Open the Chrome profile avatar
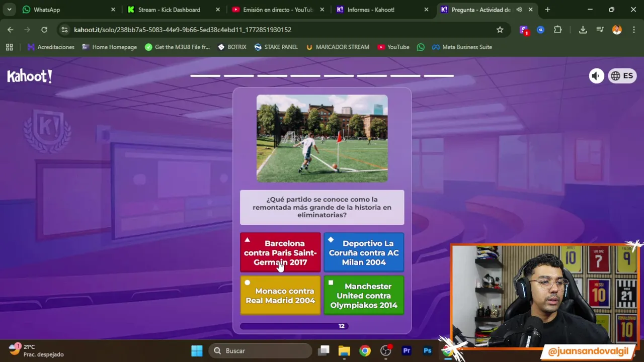The image size is (644, 362). coord(617,30)
